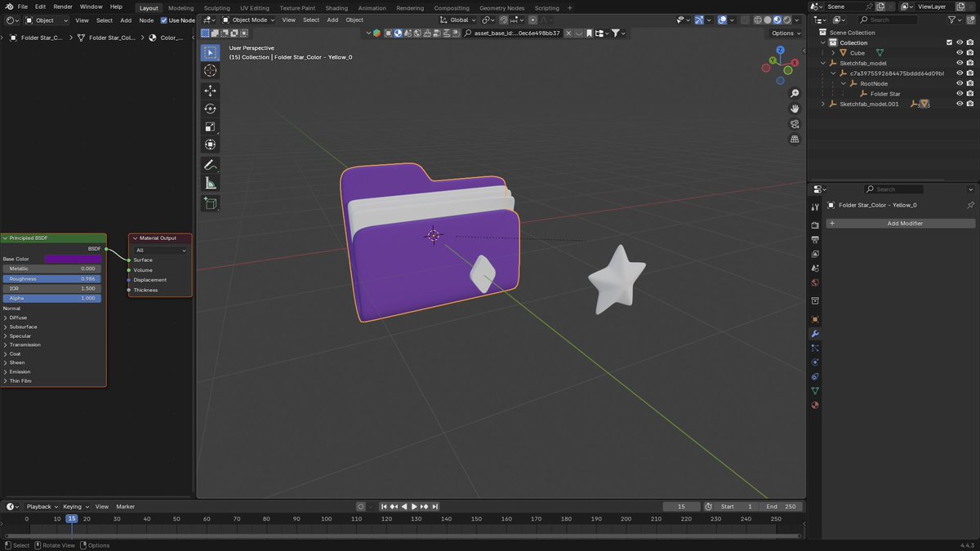Click the add workspace plus button
Viewport: 980px width, 551px height.
pos(569,8)
